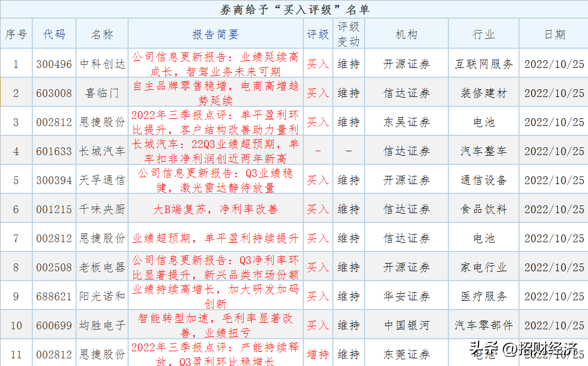The width and height of the screenshot is (588, 366).
Task: Click 汽车零部件 industry cell
Action: coord(484,325)
